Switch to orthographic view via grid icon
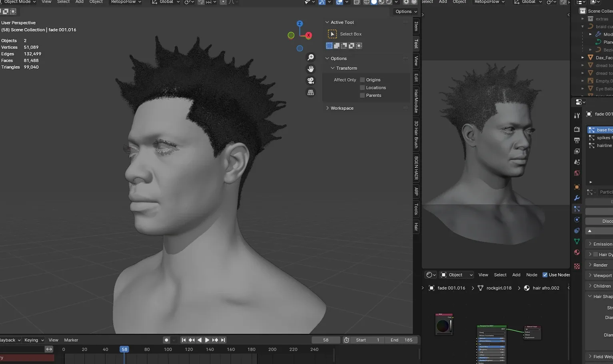Viewport: 613px width, 364px height. click(310, 92)
